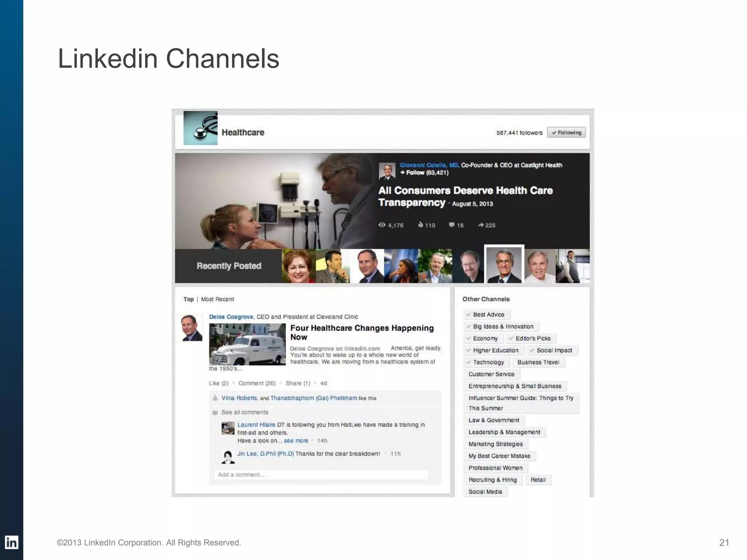The height and width of the screenshot is (560, 747).
Task: Click the Following button
Action: tap(566, 132)
